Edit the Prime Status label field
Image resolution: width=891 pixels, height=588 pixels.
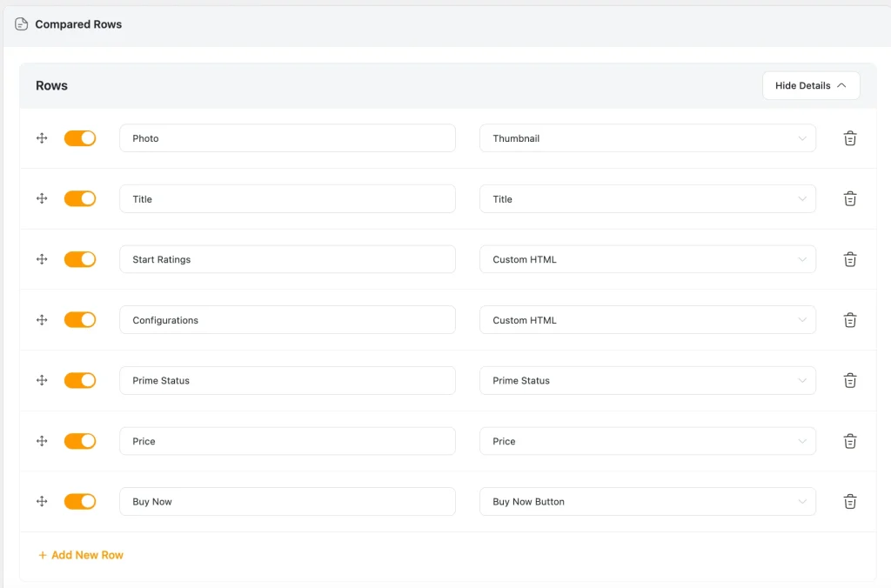pyautogui.click(x=287, y=380)
